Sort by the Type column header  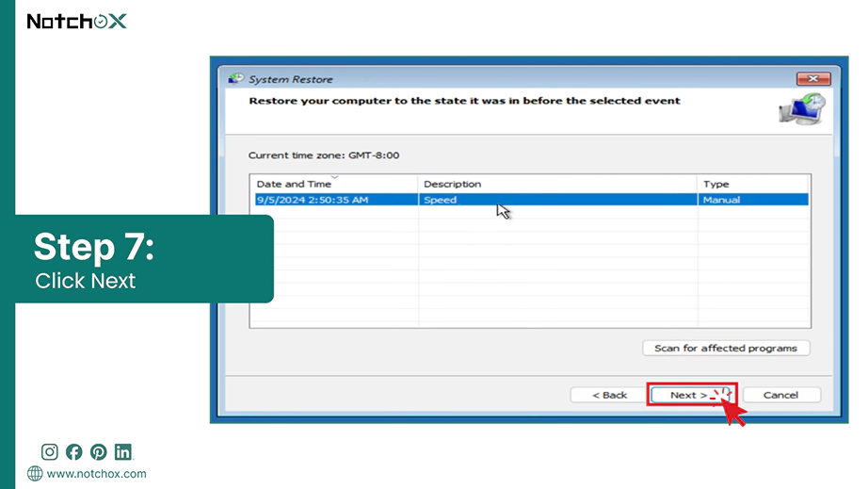click(753, 184)
